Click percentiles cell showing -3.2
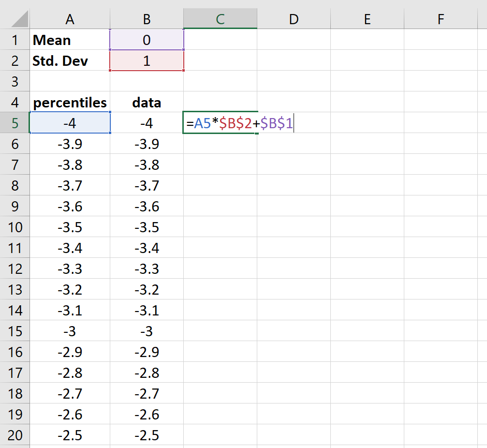487x448 pixels. click(x=70, y=289)
